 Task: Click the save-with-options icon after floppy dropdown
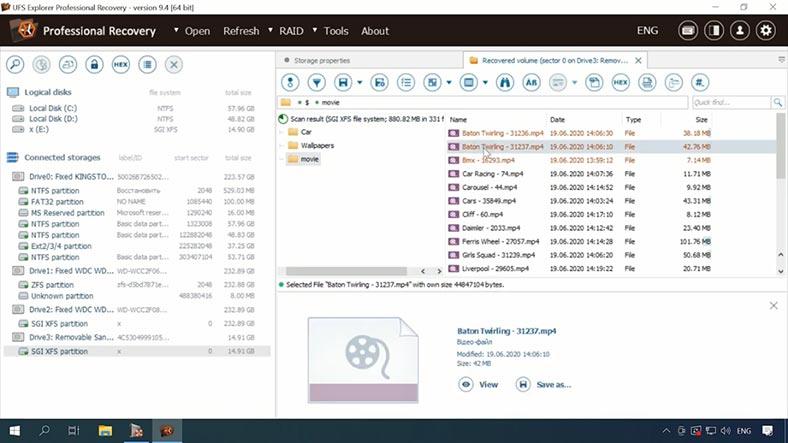tap(379, 82)
